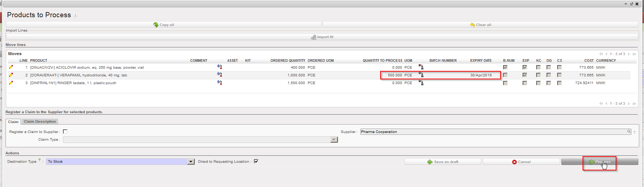Enable Register a Claim to Supplier checkbox
Image resolution: width=644 pixels, height=187 pixels.
(x=65, y=132)
